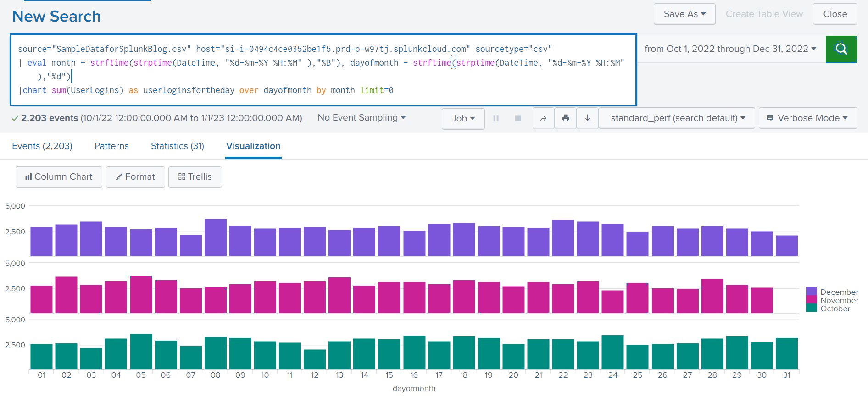The image size is (868, 397).
Task: Click the stop job icon
Action: [x=518, y=118]
